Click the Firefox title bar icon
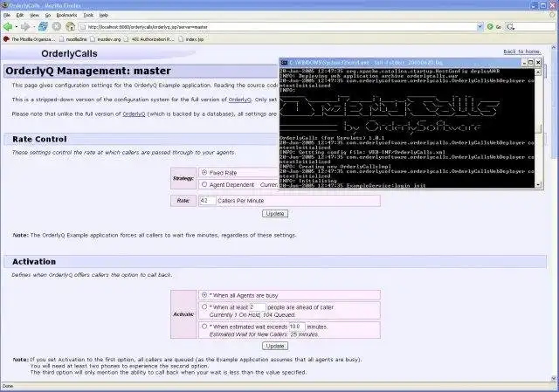 4,5
